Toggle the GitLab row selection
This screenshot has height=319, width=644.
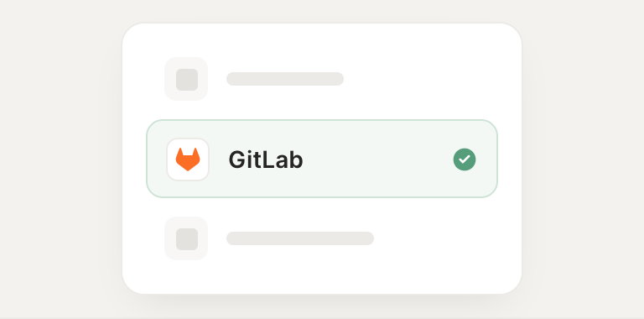(x=322, y=159)
